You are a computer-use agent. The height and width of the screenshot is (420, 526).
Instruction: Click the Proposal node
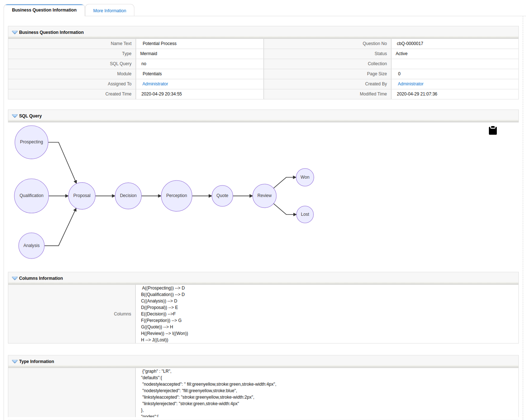[x=82, y=196]
